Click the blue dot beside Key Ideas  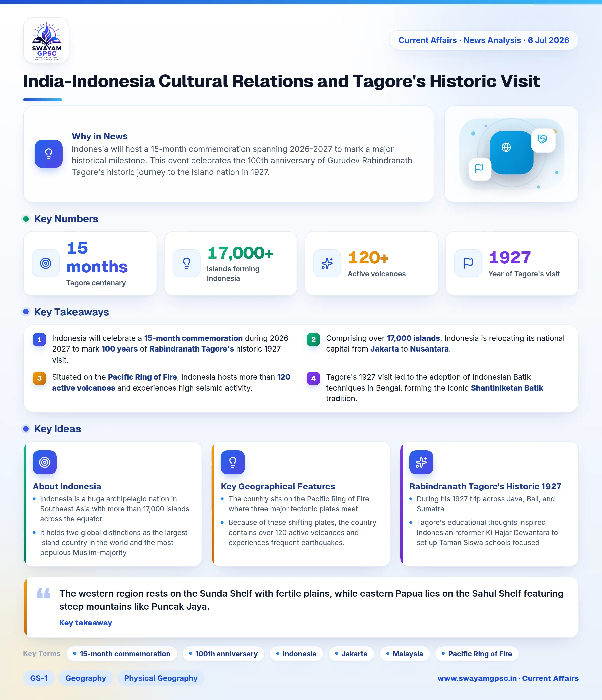tap(26, 429)
